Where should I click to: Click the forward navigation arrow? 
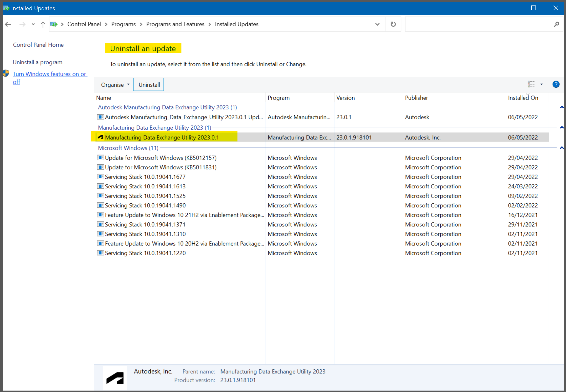[x=22, y=24]
